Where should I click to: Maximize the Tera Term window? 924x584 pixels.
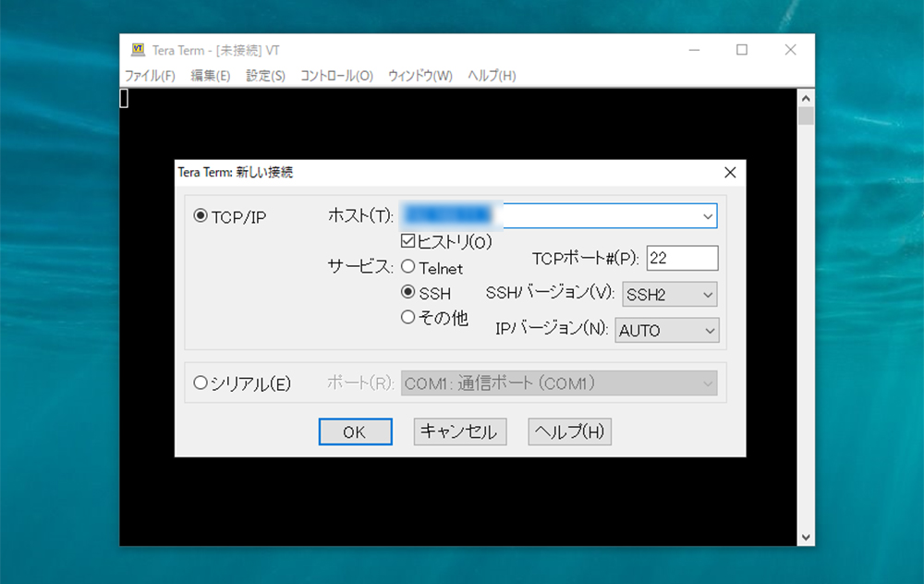(x=742, y=50)
